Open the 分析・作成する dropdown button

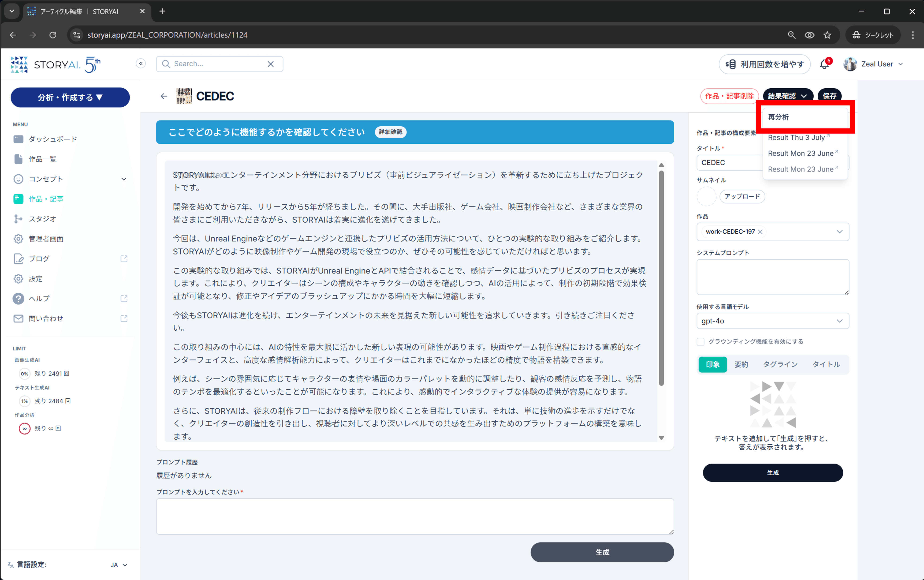click(x=70, y=97)
